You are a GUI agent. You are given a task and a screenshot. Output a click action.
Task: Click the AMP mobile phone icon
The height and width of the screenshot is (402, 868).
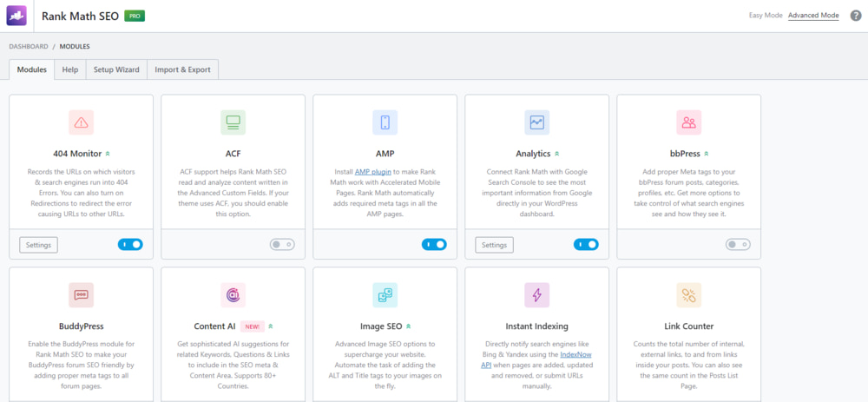click(385, 122)
